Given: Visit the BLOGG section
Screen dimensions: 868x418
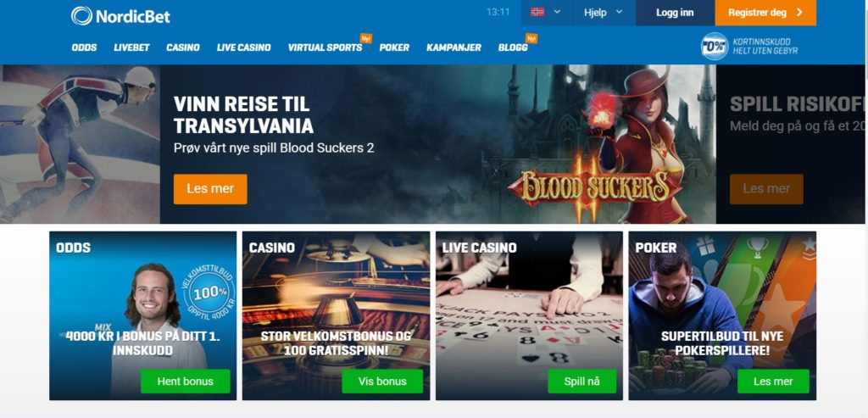Looking at the screenshot, I should tap(513, 47).
